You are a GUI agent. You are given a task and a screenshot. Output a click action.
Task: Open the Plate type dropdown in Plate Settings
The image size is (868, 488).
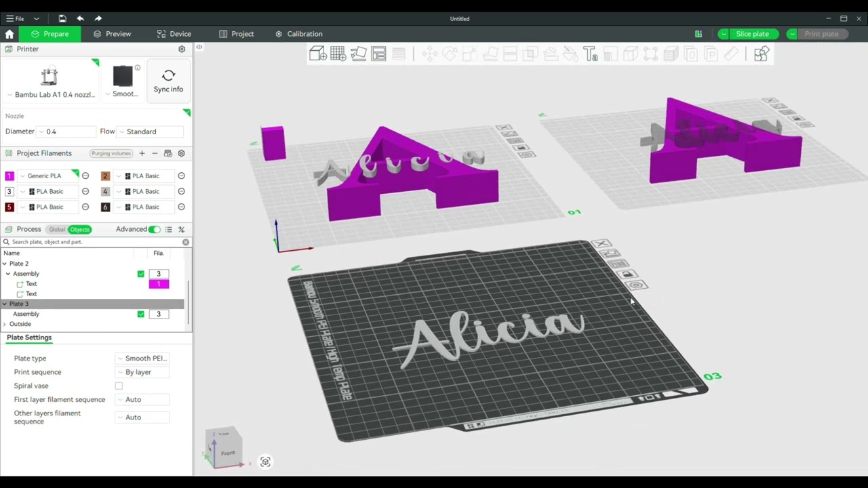[142, 359]
